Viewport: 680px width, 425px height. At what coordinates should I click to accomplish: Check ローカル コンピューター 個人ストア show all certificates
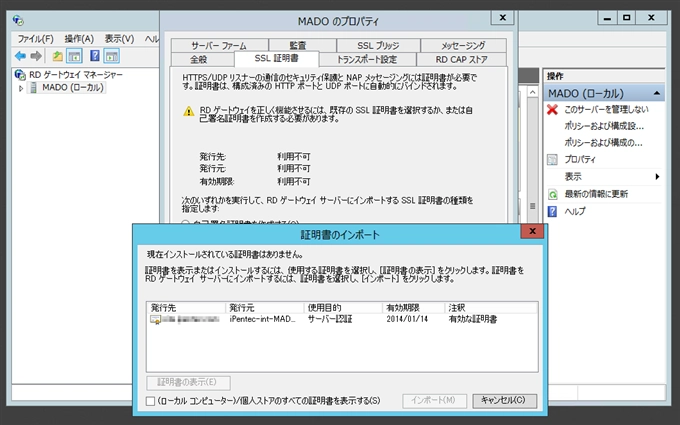point(150,401)
